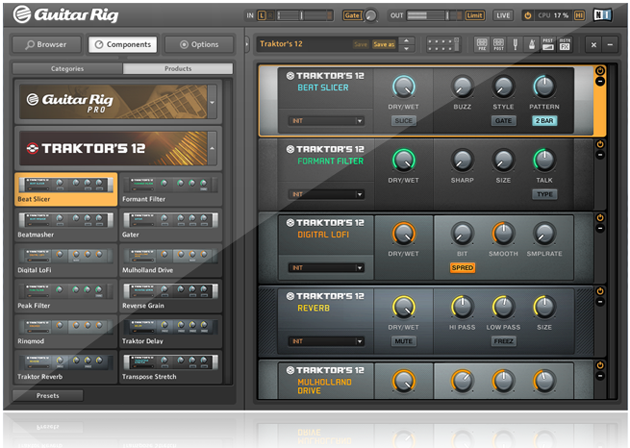
Task: Toggle Digital LoFi module power
Action: (x=600, y=217)
